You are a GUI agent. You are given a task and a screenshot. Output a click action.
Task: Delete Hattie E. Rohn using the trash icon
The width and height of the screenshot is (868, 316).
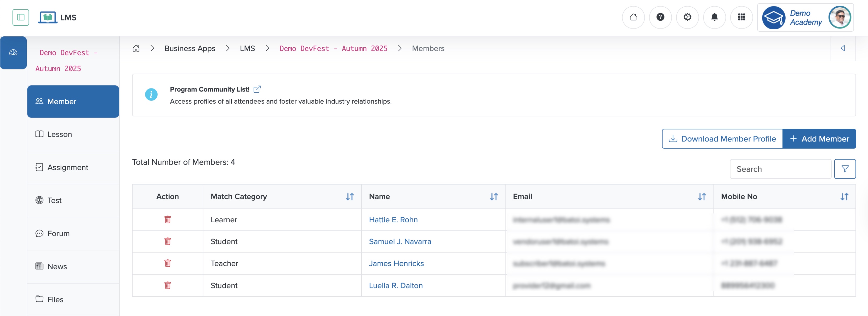(168, 219)
